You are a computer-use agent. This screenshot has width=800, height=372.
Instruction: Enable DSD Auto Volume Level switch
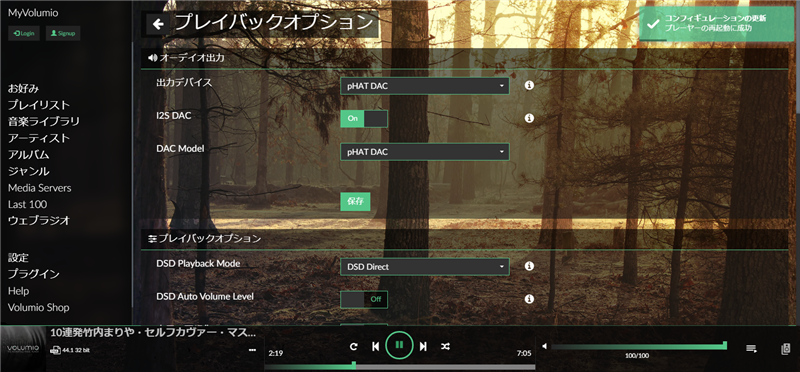click(364, 300)
